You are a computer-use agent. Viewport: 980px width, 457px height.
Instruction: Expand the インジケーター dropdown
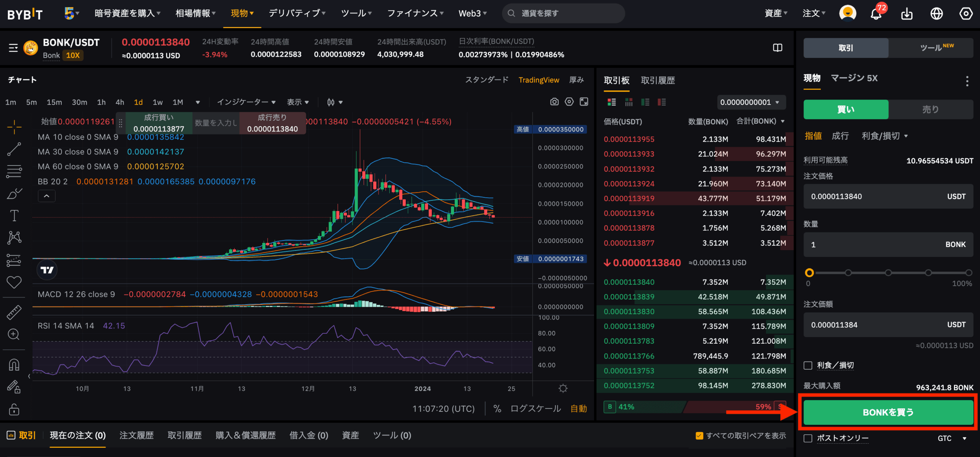pyautogui.click(x=246, y=102)
